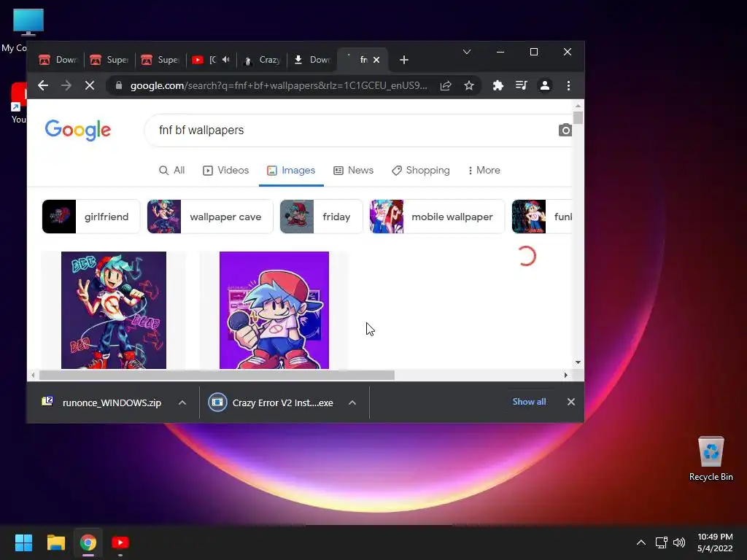
Task: Click the URL address bar
Action: pyautogui.click(x=279, y=86)
